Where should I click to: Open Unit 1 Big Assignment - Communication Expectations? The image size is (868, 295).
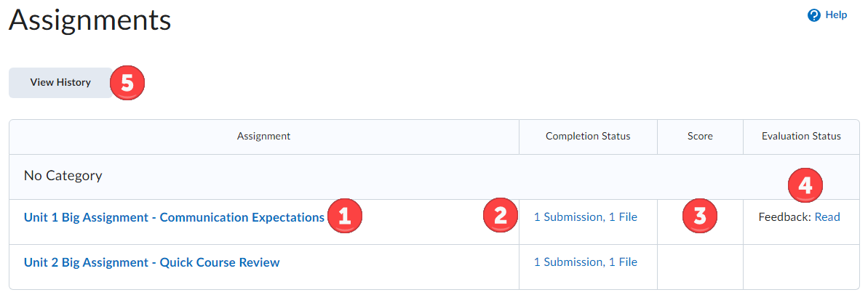click(174, 217)
